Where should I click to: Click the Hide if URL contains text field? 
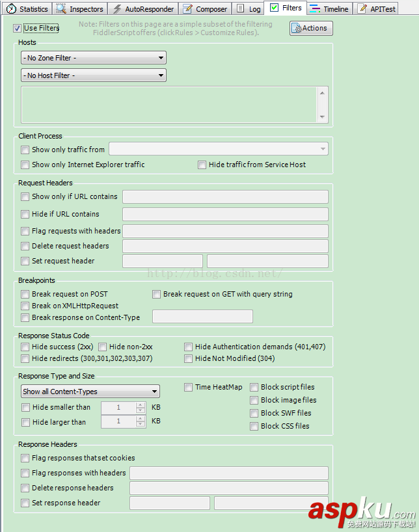pyautogui.click(x=225, y=214)
